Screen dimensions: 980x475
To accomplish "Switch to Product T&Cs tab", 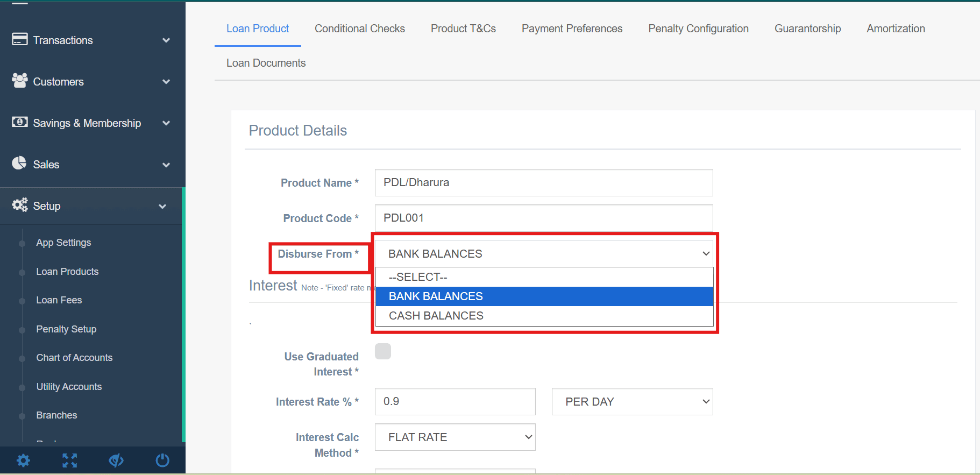I will (x=464, y=29).
